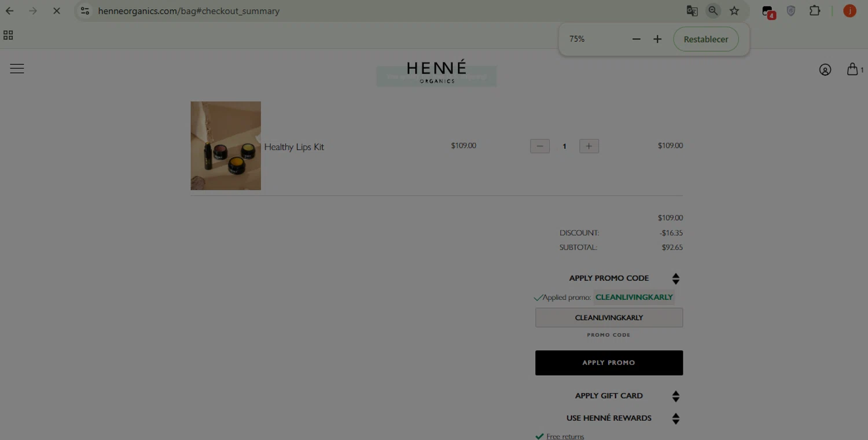Click the quantity value 1
Screen dimensions: 868x440
pyautogui.click(x=564, y=146)
